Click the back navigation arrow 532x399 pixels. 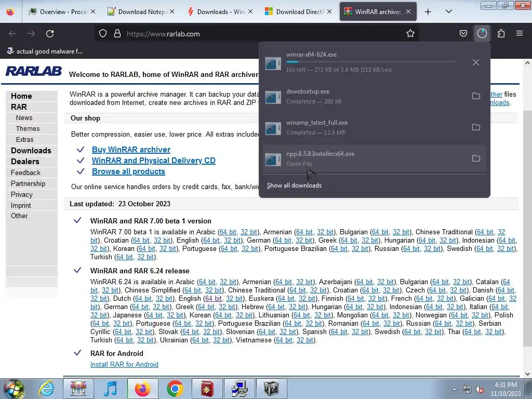12,34
